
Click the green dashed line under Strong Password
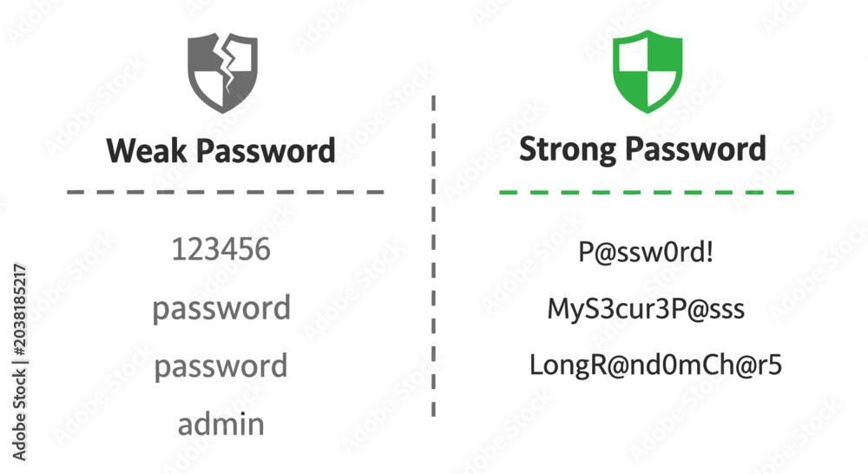coord(647,192)
